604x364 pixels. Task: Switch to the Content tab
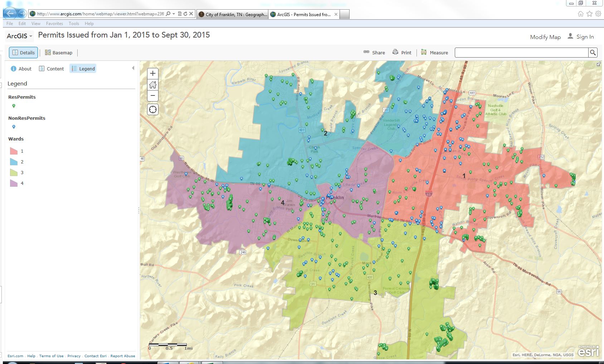(x=52, y=69)
